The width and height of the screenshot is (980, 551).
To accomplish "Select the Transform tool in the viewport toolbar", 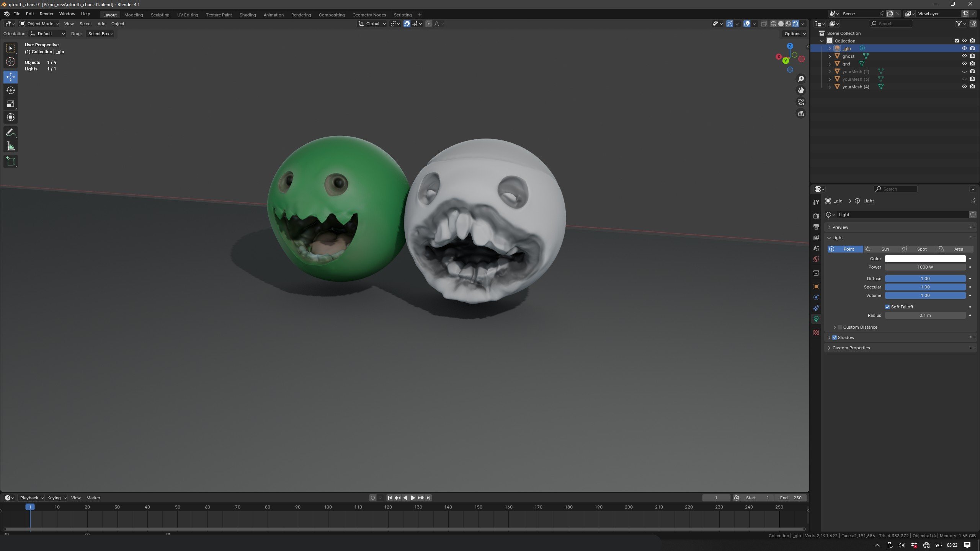I will (x=11, y=117).
